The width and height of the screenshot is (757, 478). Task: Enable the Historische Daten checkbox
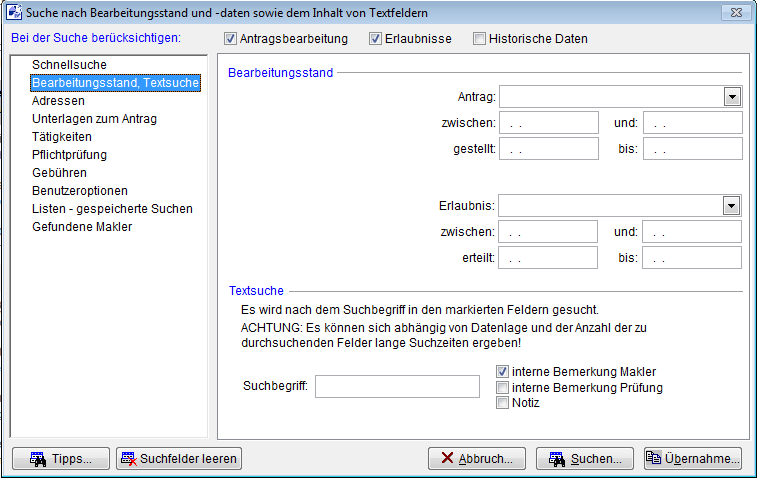[x=479, y=39]
